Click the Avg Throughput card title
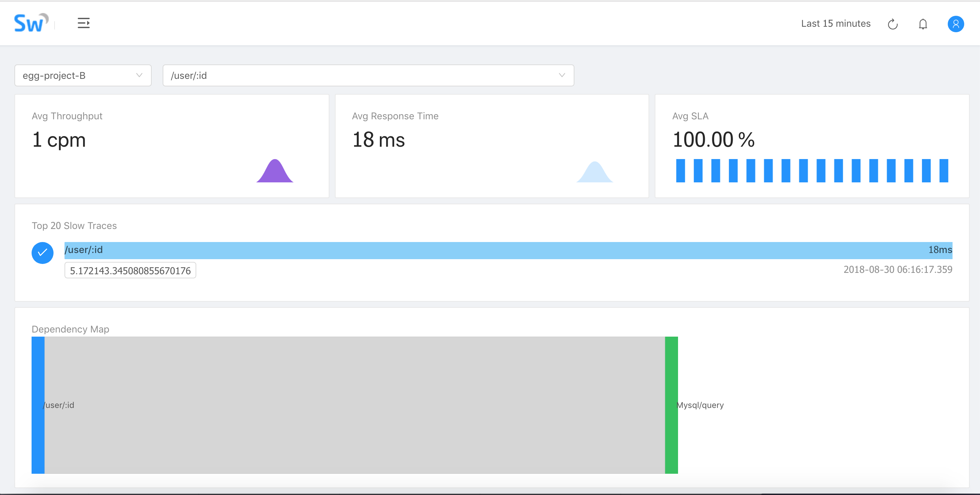Viewport: 980px width, 495px height. pos(67,116)
